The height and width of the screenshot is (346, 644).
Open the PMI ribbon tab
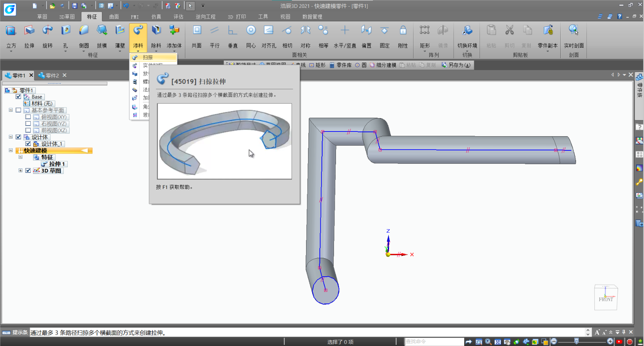click(135, 17)
